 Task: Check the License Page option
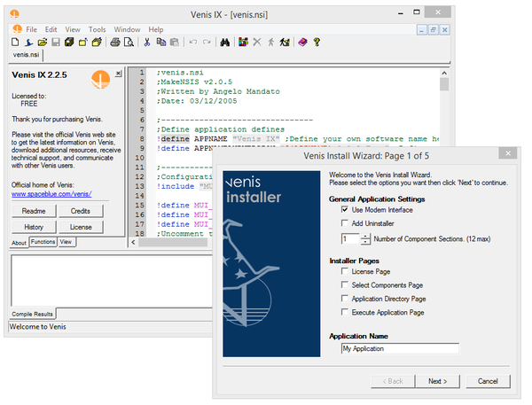click(x=345, y=271)
